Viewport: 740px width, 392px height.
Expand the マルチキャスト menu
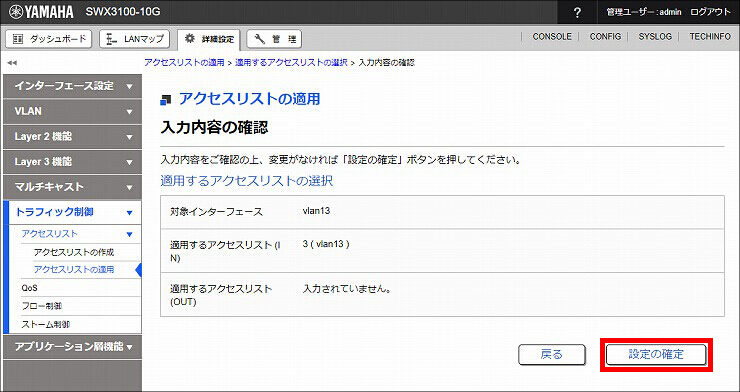pos(72,187)
